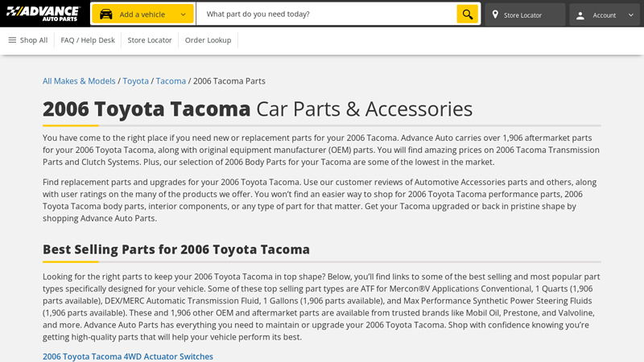Open the Shop All hamburger menu icon
This screenshot has width=644, height=362.
pos(12,39)
